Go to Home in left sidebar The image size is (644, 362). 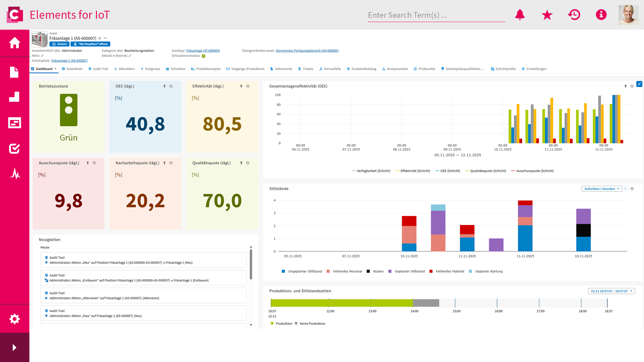[14, 43]
